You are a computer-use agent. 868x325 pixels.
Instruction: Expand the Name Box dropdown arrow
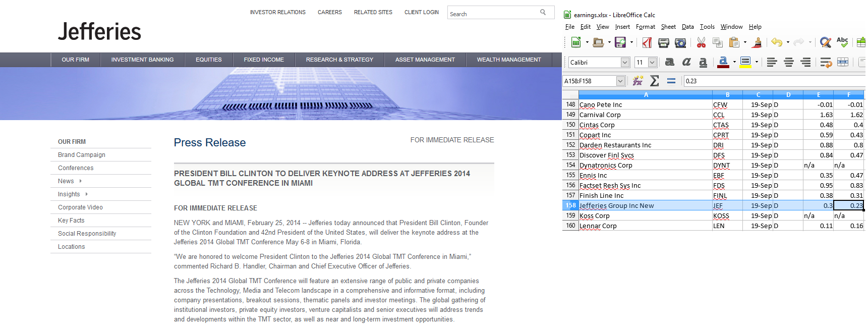(621, 81)
